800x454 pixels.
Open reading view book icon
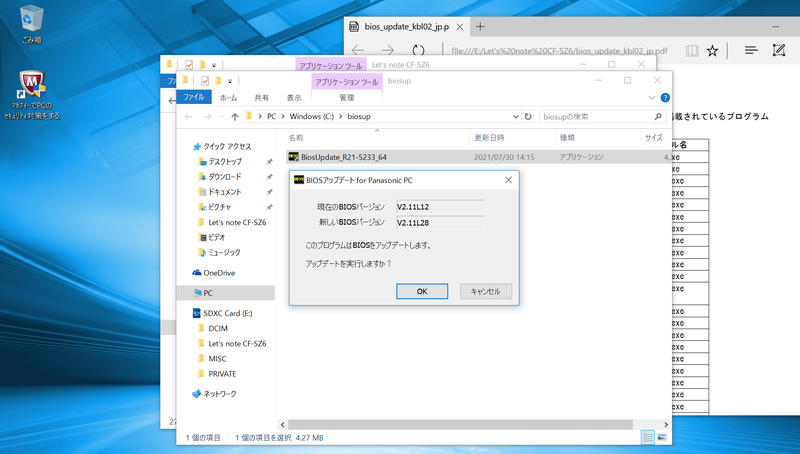692,50
